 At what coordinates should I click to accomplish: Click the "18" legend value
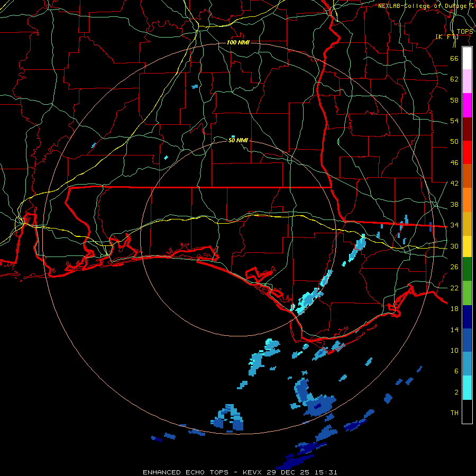(454, 309)
